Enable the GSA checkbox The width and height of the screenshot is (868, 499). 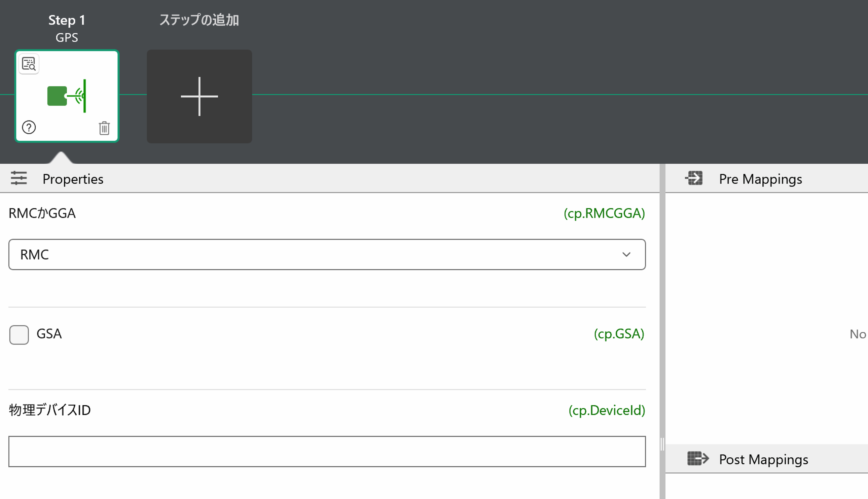point(19,334)
